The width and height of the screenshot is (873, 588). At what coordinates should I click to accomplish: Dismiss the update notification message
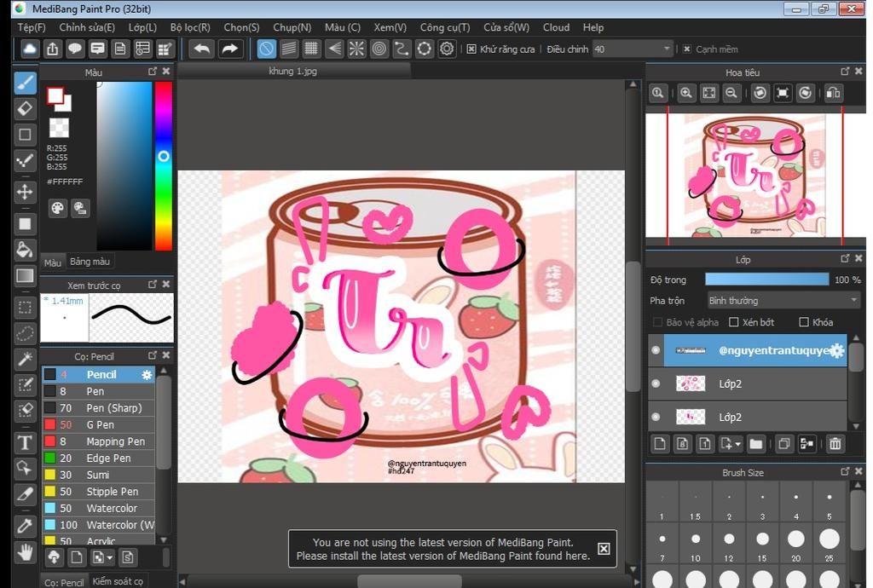click(604, 549)
